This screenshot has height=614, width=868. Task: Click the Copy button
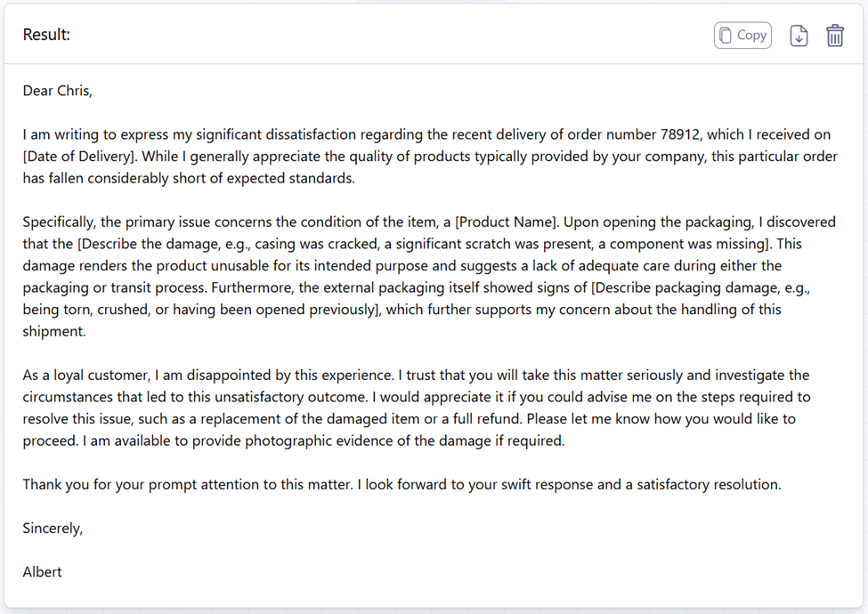(742, 36)
